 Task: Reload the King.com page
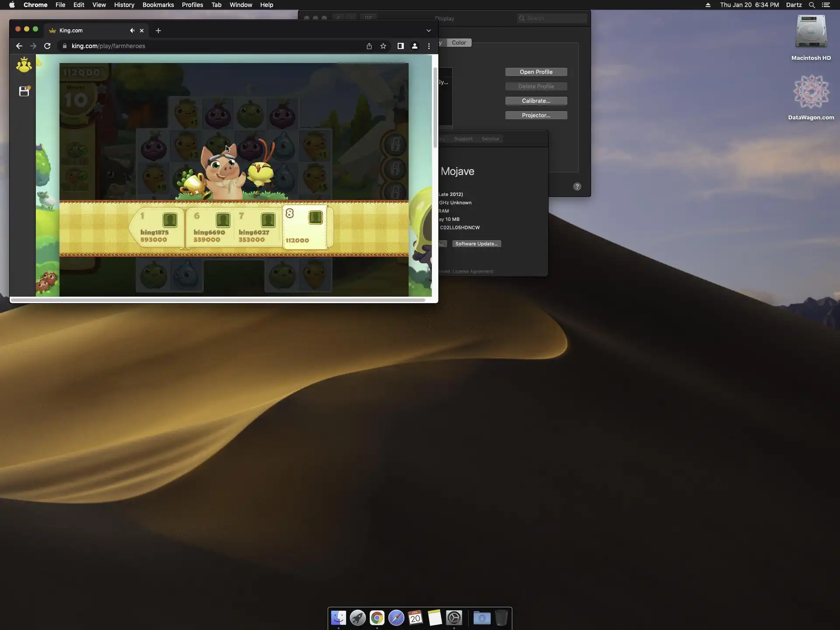47,46
